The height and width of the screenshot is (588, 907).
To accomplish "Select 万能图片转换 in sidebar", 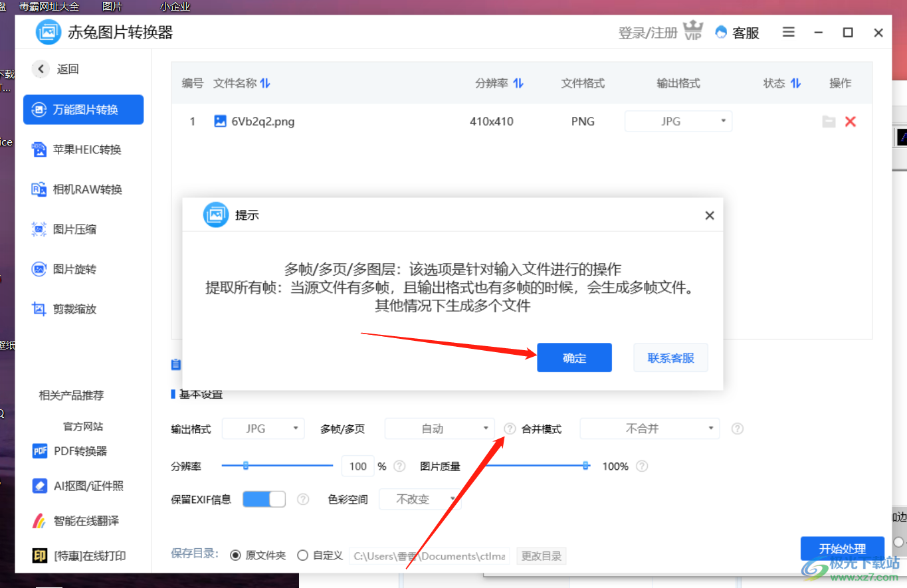I will click(x=83, y=110).
